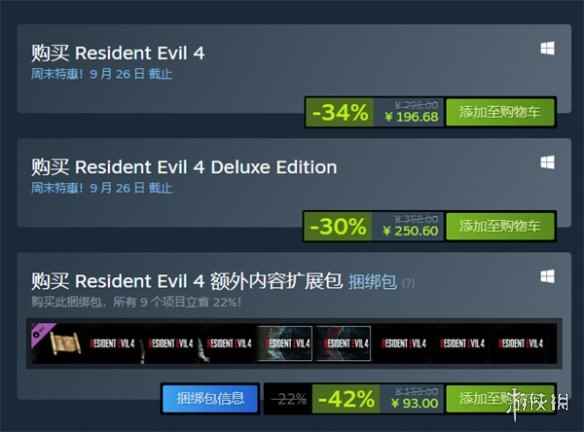This screenshot has height=432, width=584.
Task: Select the fifth bundle item with red artwork
Action: pos(343,343)
